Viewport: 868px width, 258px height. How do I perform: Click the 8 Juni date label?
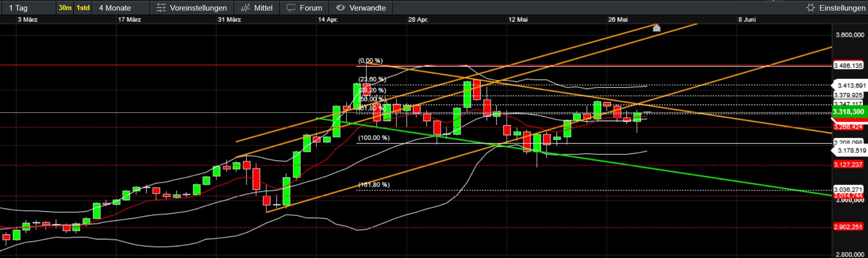[747, 20]
